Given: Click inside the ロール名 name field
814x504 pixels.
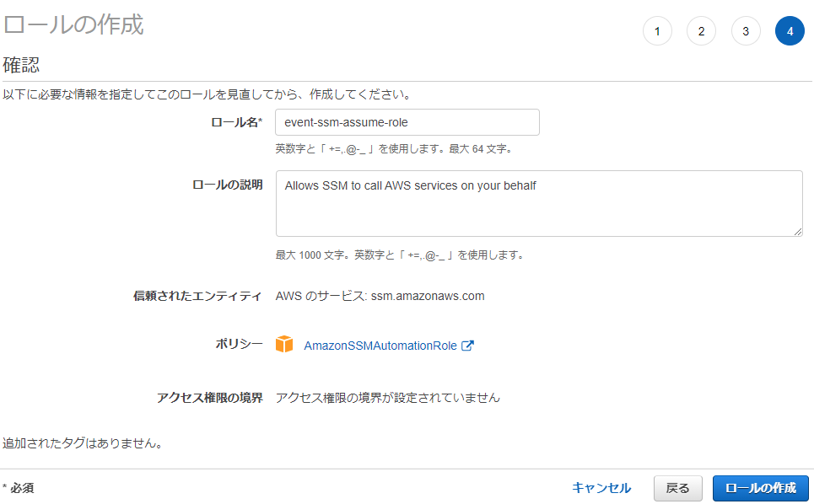Looking at the screenshot, I should 407,122.
